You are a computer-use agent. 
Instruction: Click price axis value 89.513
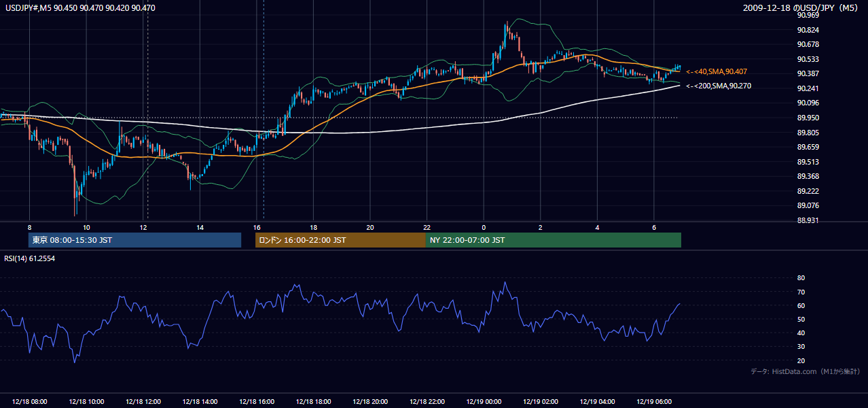[x=808, y=162]
